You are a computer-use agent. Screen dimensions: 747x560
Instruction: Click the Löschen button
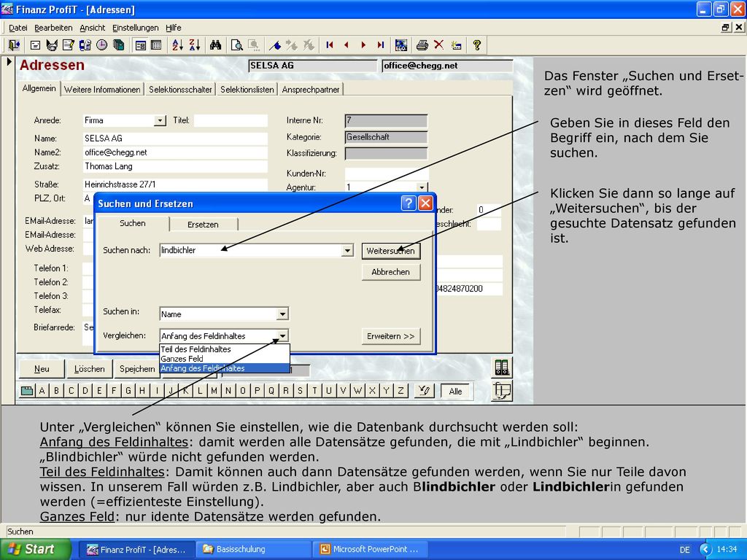click(x=89, y=369)
